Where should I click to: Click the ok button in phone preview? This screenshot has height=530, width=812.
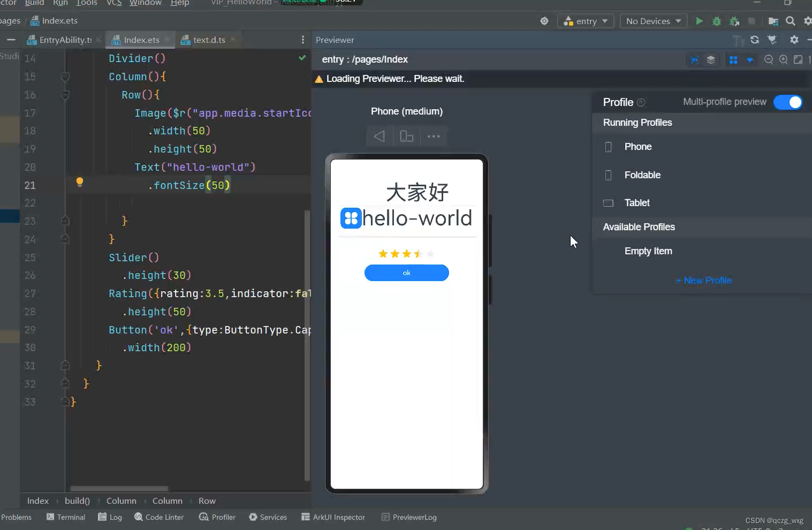407,273
